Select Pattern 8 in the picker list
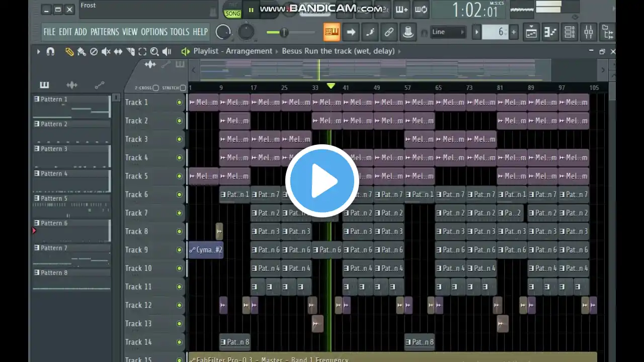This screenshot has height=362, width=644. [x=71, y=281]
